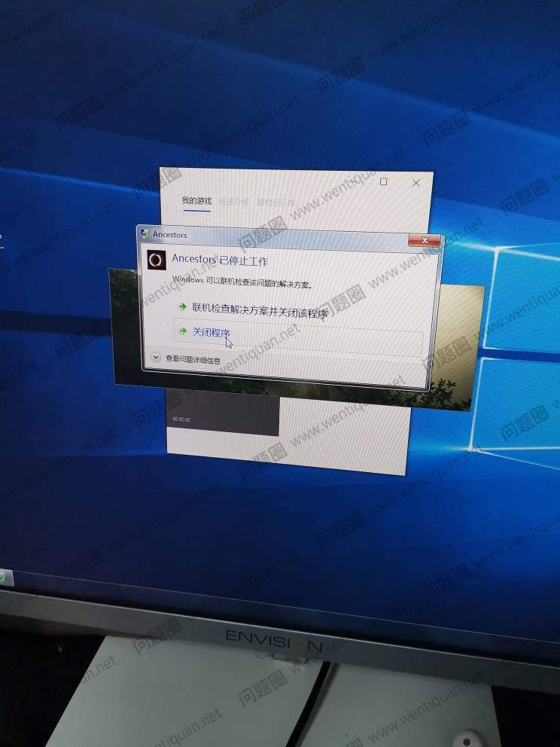The image size is (560, 747).
Task: Expand 查看问题详细信息 with the chevron button
Action: (156, 358)
